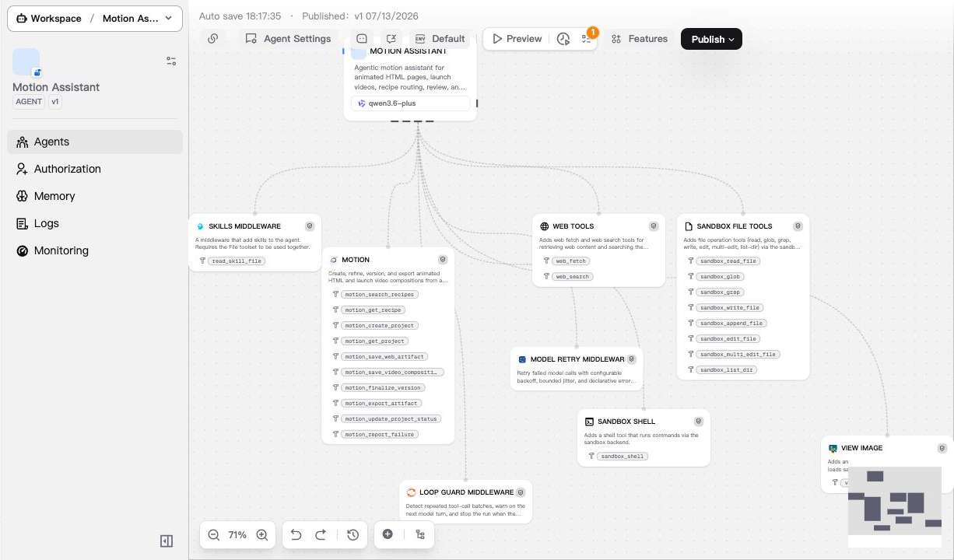This screenshot has height=560, width=954.
Task: Open the run history clock icon
Action: pos(563,39)
